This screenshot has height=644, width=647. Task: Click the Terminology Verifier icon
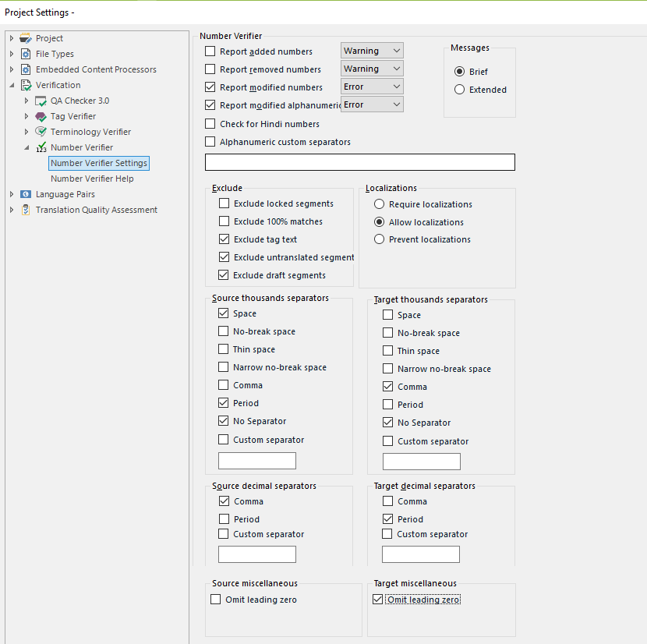(41, 132)
